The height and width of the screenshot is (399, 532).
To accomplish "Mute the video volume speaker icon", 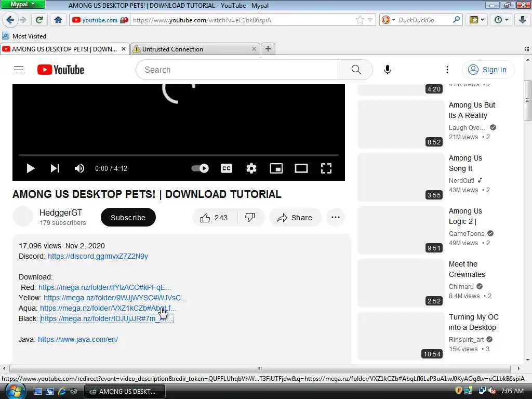I will (79, 168).
